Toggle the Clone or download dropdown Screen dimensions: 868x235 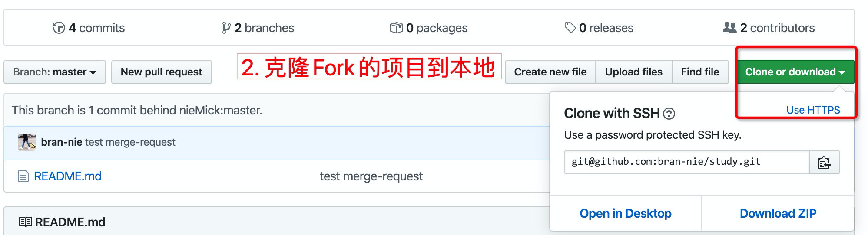pyautogui.click(x=795, y=72)
